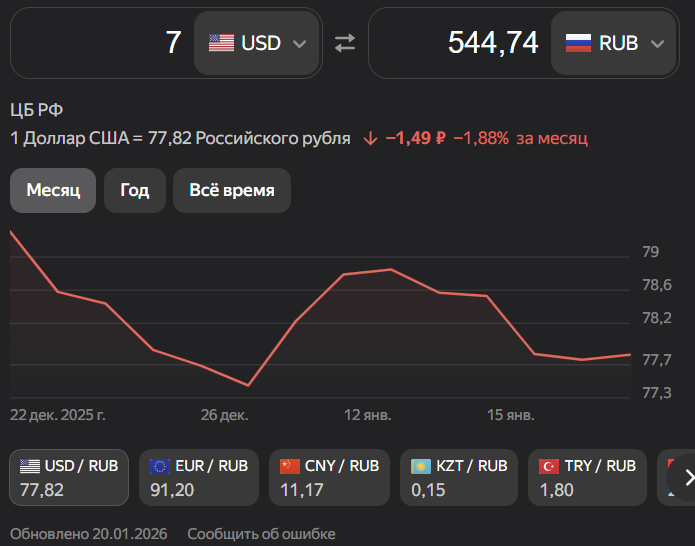Click the European Union flag icon
This screenshot has height=546, width=695.
coord(160,466)
